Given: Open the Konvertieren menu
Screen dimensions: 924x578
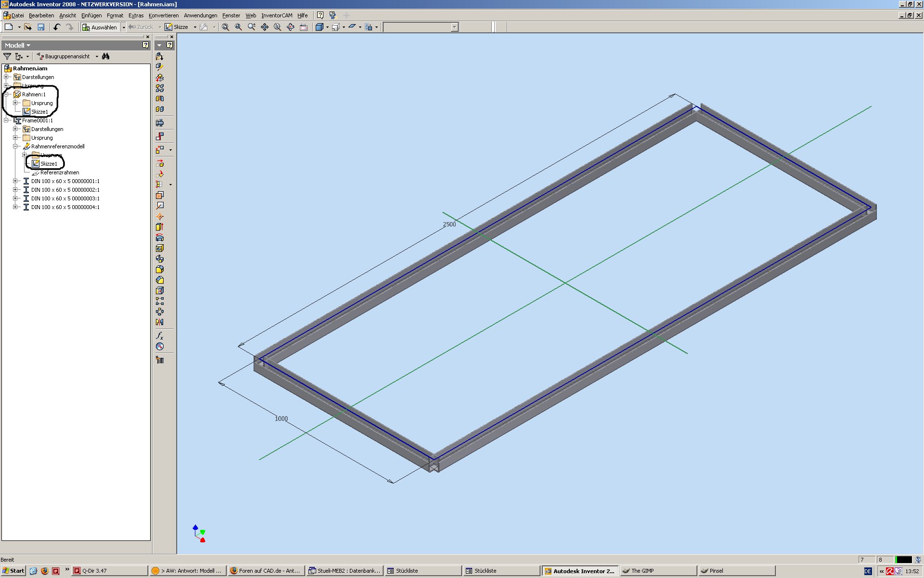Looking at the screenshot, I should pyautogui.click(x=163, y=15).
